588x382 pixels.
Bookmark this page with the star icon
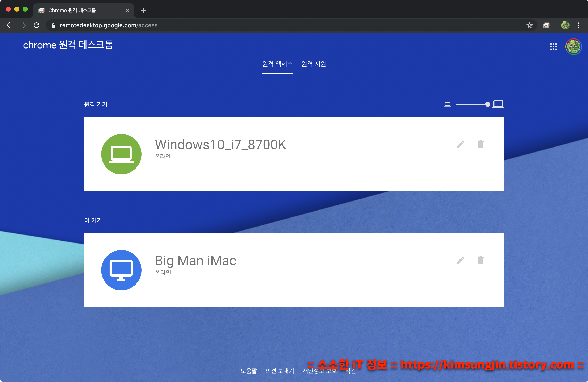pos(529,25)
